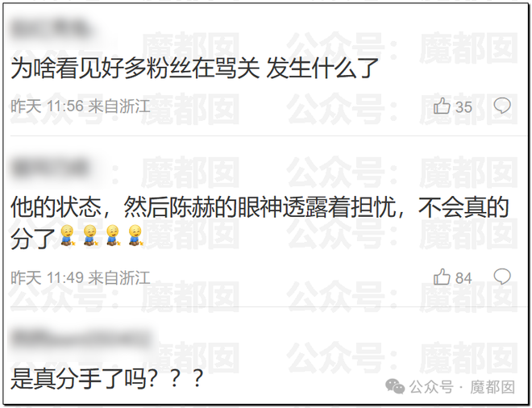Open blurred username above 他的状态 comment

50,168
